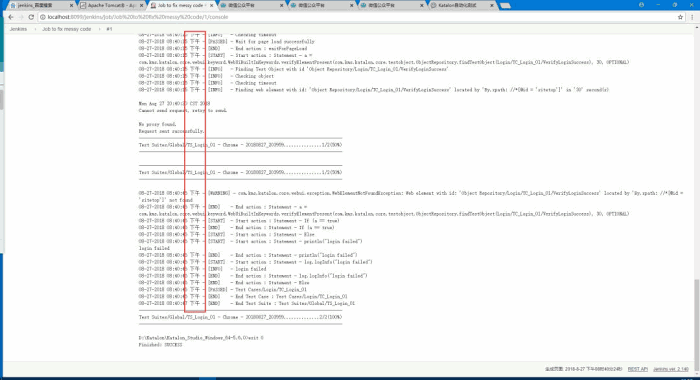
Task: Open the Jenkins ver. 2.140 footer link
Action: tap(671, 369)
